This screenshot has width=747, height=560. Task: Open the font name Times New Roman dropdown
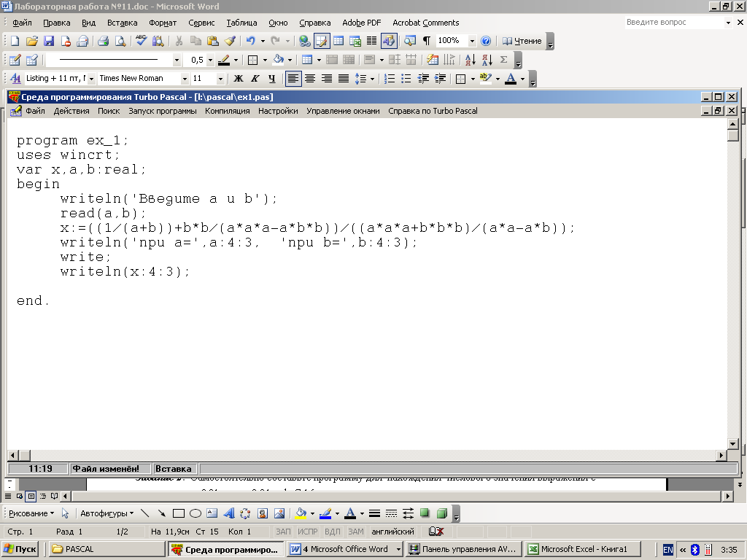pyautogui.click(x=185, y=79)
